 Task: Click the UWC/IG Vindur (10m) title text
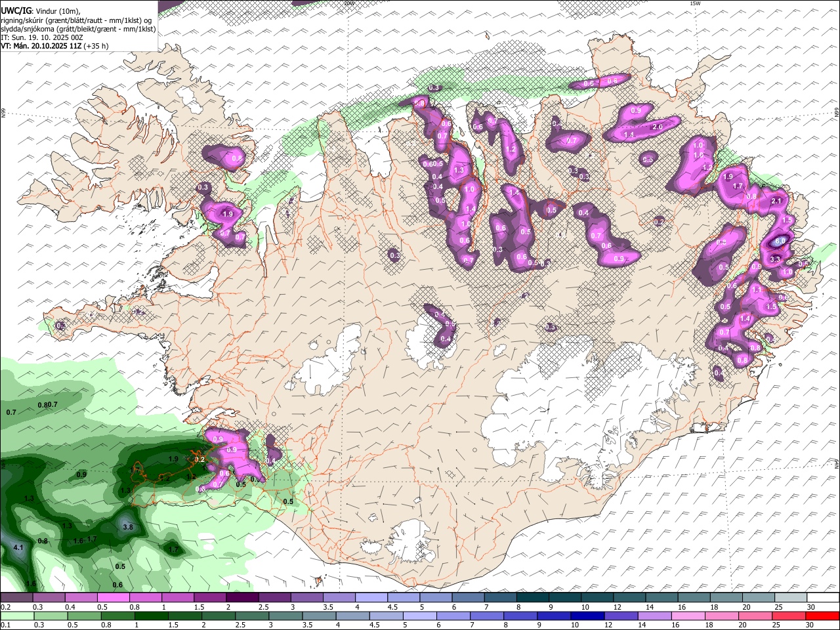pyautogui.click(x=40, y=11)
